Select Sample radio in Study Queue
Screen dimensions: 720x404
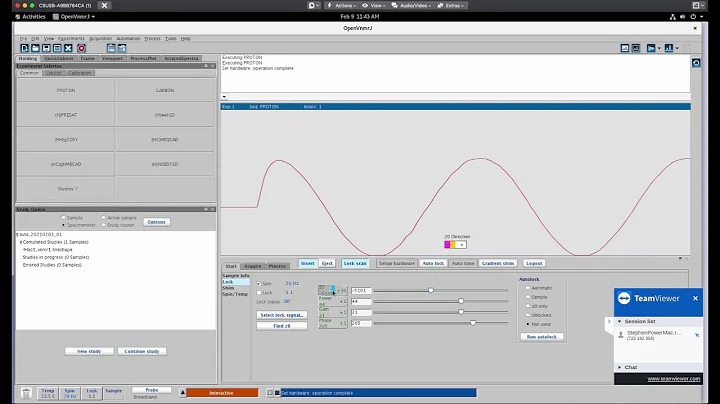(63, 218)
